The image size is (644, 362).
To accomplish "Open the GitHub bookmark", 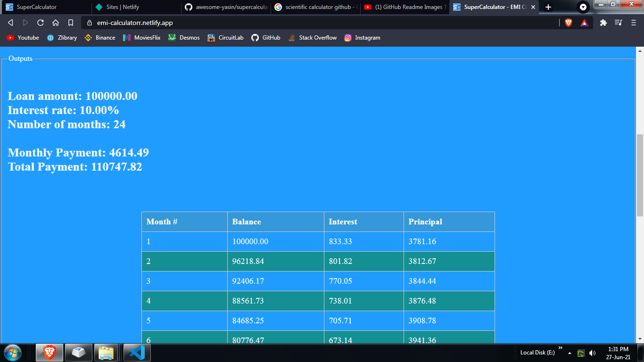I will (x=266, y=38).
